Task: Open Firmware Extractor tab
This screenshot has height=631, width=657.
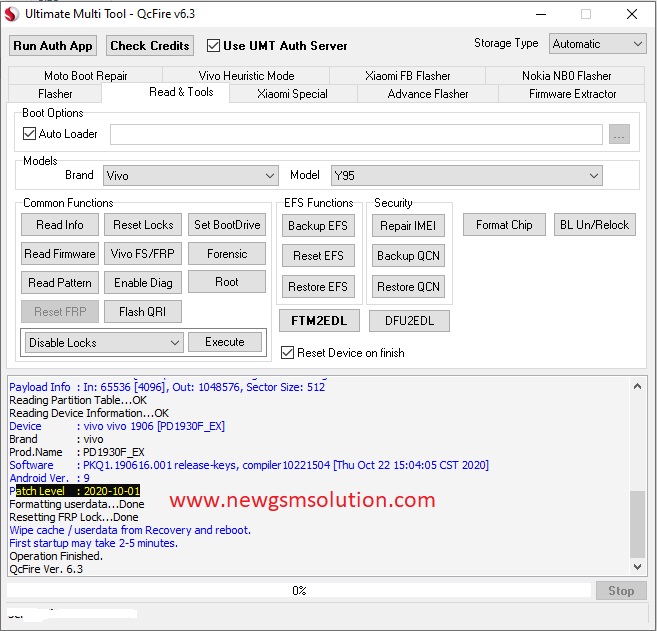Action: [572, 94]
